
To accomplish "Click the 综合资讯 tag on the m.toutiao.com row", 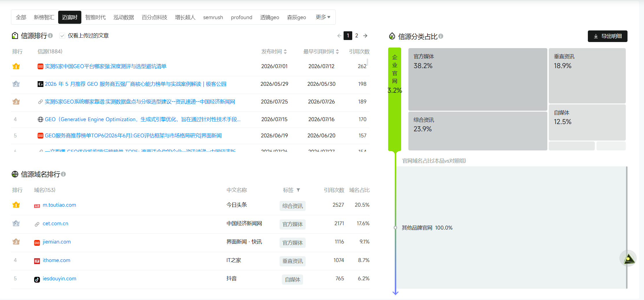I will (x=293, y=206).
